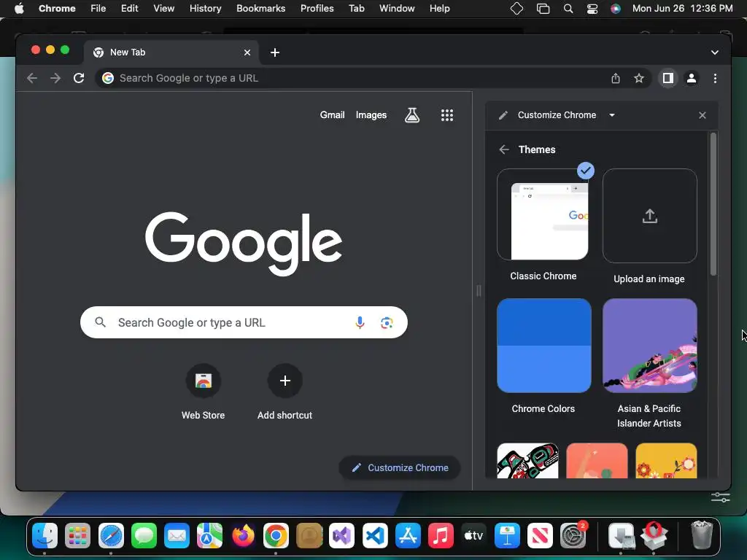Screen dimensions: 747x560
Task: Open the Google apps grid
Action: coord(447,115)
